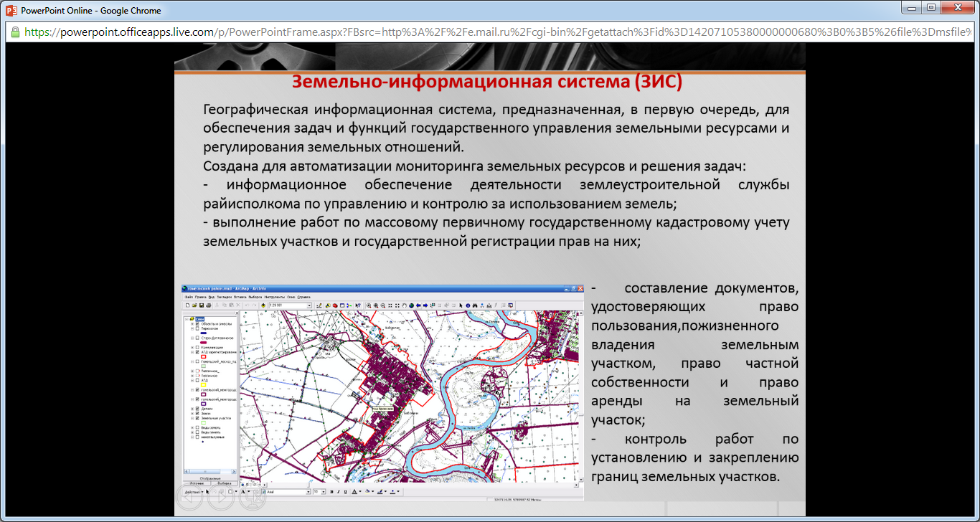This screenshot has width=980, height=522.
Task: Expand Объекты layer tree node
Action: 192,324
